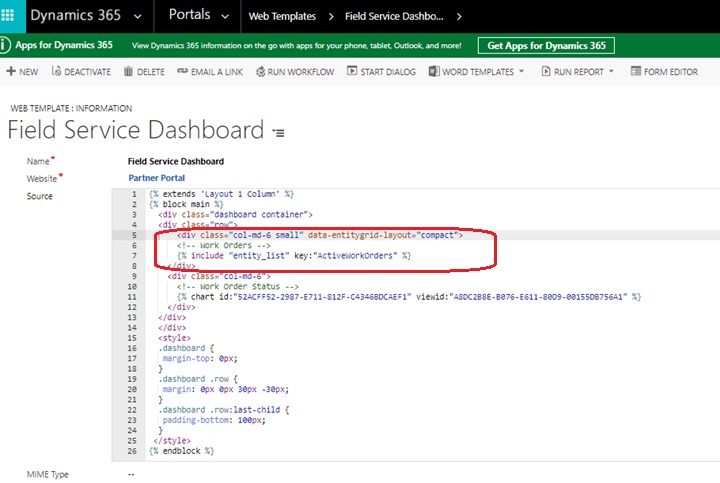Expand the Run Report dropdown arrow
The height and width of the screenshot is (483, 720).
click(x=611, y=71)
